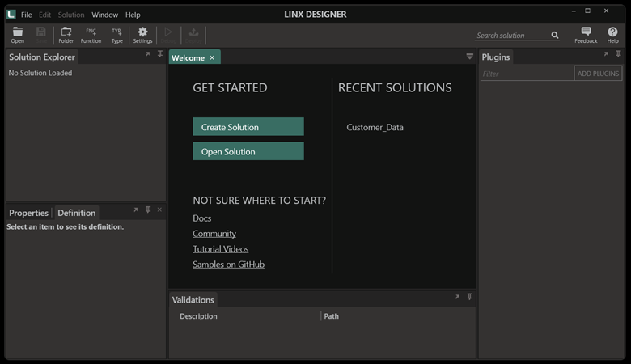Pin the Validations panel
The height and width of the screenshot is (364, 631).
tap(469, 297)
